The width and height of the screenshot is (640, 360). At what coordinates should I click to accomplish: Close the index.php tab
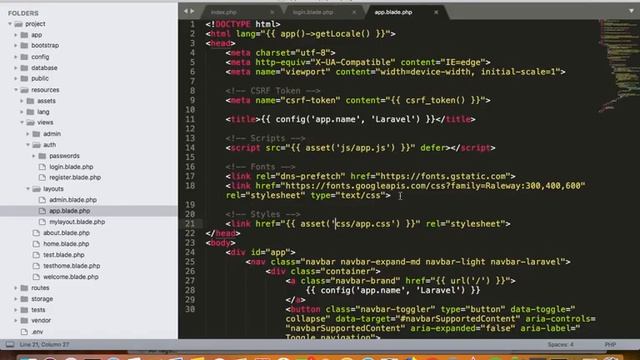coord(272,12)
